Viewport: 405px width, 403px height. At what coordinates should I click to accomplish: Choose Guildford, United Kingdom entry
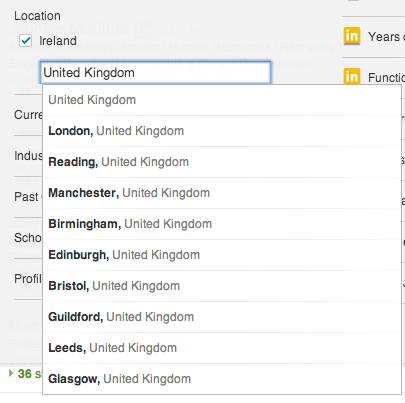(x=222, y=317)
